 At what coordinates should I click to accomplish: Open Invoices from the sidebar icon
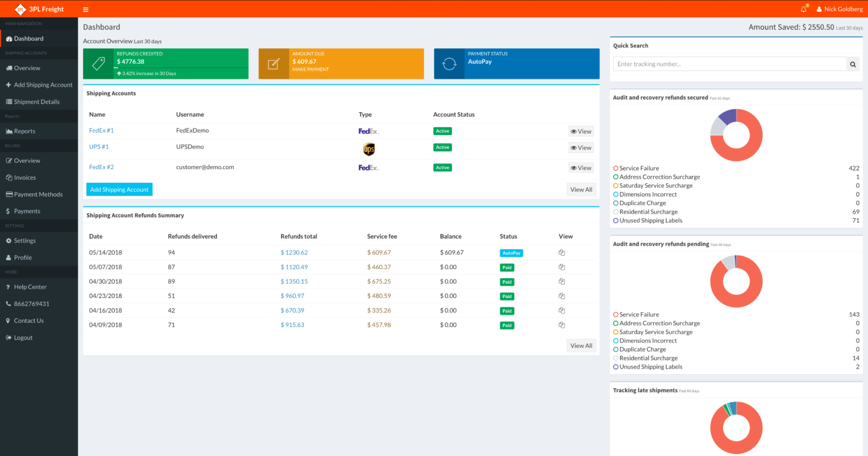click(x=9, y=177)
